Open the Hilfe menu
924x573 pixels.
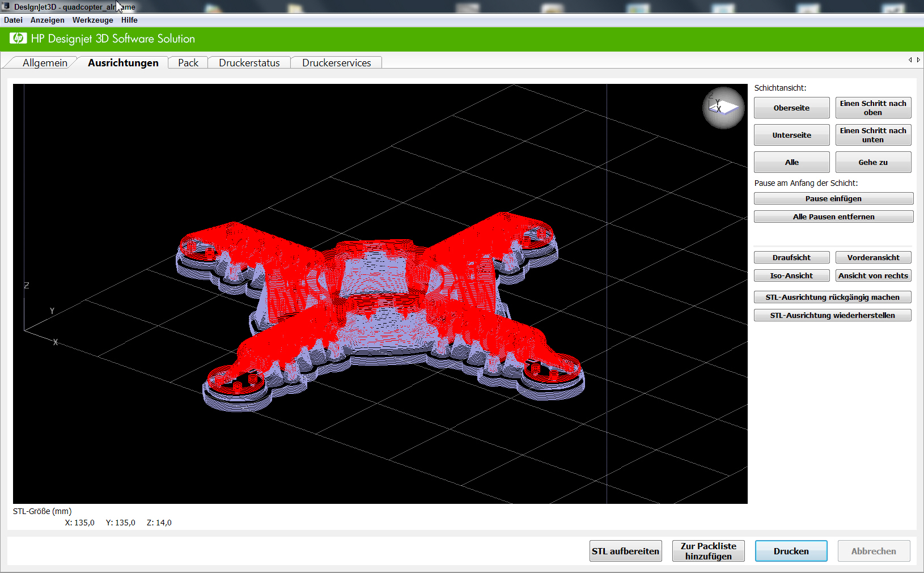tap(129, 20)
